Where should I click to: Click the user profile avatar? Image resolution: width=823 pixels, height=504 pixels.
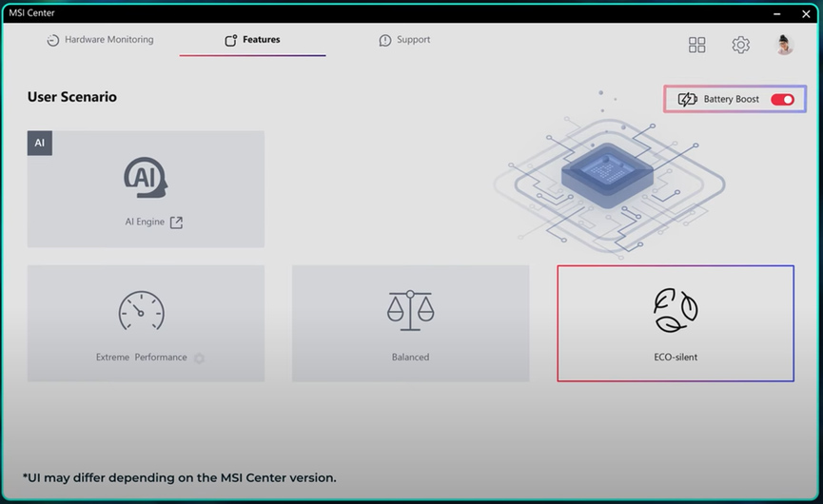pos(784,45)
